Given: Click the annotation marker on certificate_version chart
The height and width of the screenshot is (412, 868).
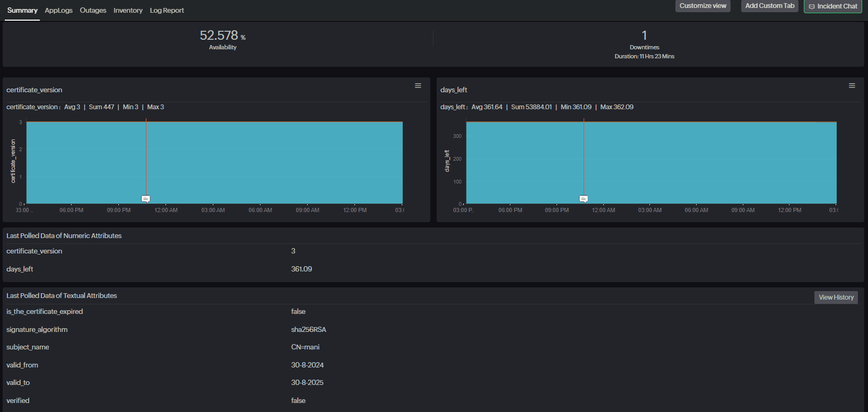Looking at the screenshot, I should 146,199.
